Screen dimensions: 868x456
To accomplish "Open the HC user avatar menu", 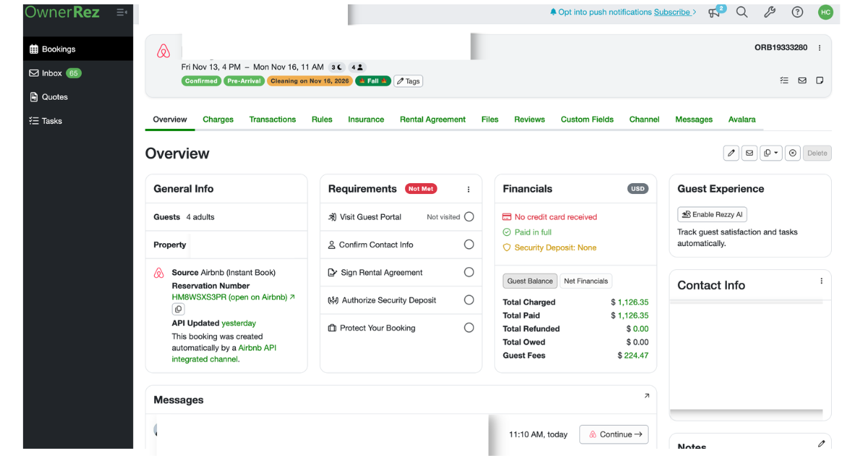I will pyautogui.click(x=825, y=12).
